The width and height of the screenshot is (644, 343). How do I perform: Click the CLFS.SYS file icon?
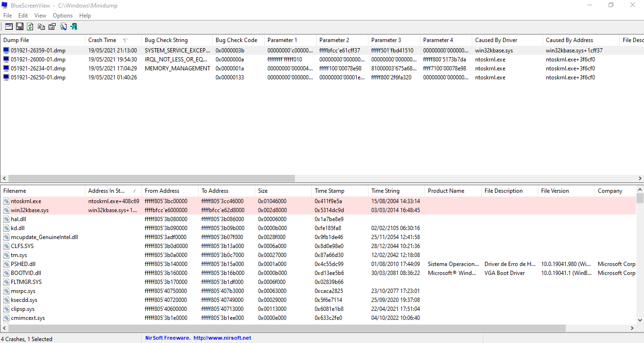(6, 246)
